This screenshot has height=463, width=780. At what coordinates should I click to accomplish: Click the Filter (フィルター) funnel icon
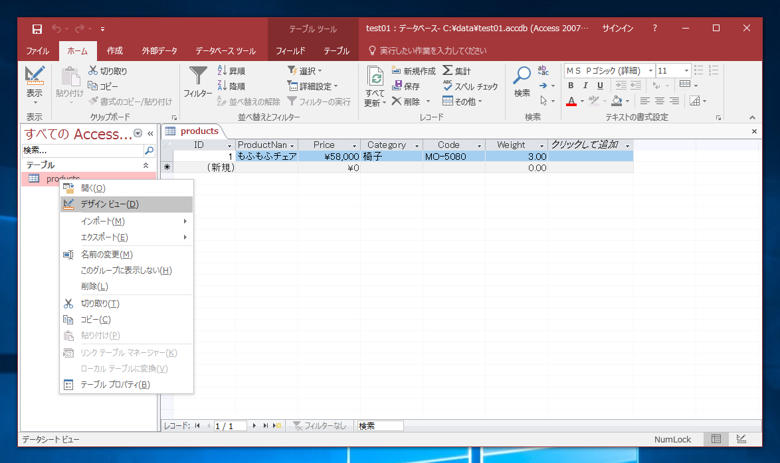[198, 76]
